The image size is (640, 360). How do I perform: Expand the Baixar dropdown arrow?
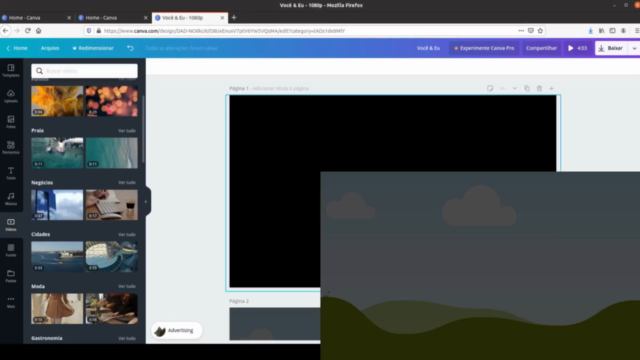[x=634, y=48]
